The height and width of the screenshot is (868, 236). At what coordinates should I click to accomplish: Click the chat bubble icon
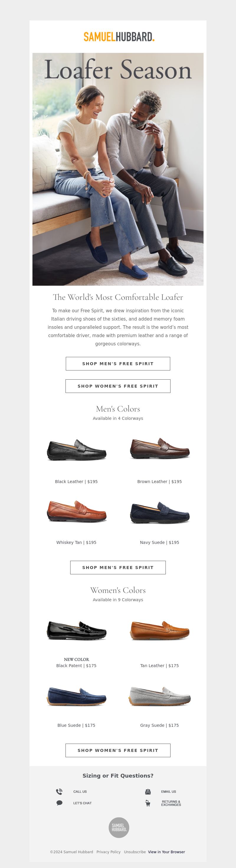click(59, 803)
